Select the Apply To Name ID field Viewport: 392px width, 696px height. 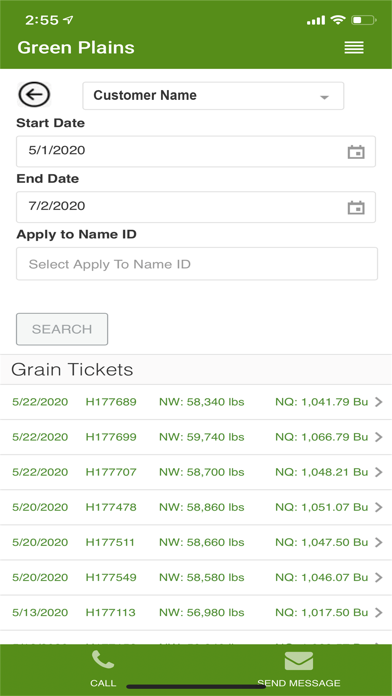(197, 264)
